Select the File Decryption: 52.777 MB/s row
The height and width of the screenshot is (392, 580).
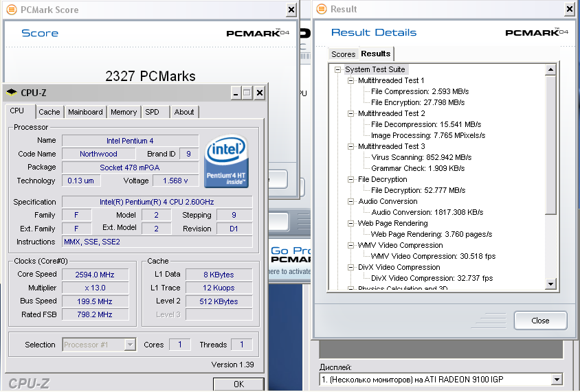[x=419, y=191]
